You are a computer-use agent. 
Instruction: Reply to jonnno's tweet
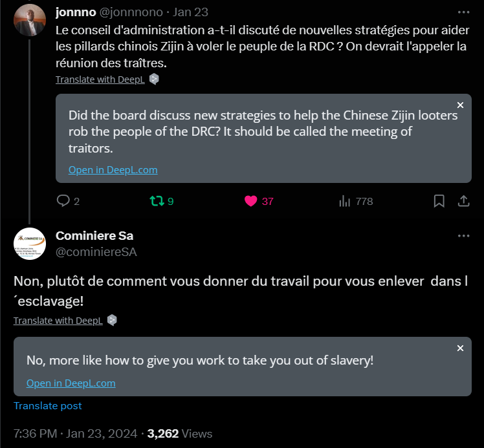pos(63,201)
